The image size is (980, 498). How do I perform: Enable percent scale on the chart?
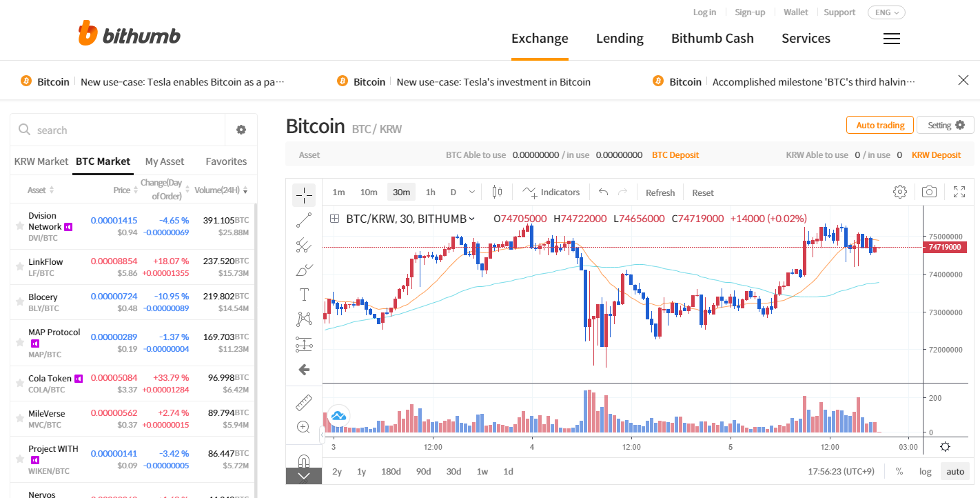coord(899,471)
